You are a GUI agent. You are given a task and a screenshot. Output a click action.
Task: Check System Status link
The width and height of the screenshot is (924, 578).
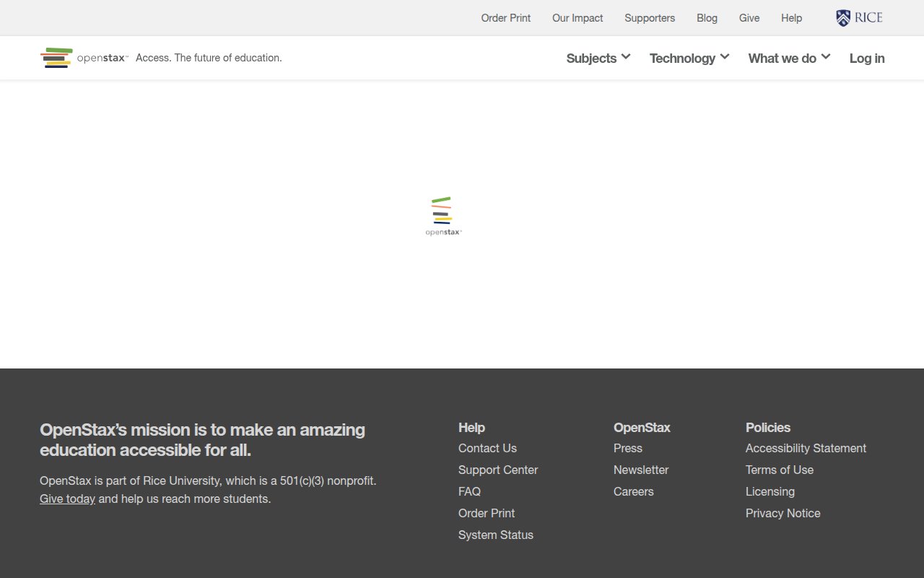[x=496, y=535]
